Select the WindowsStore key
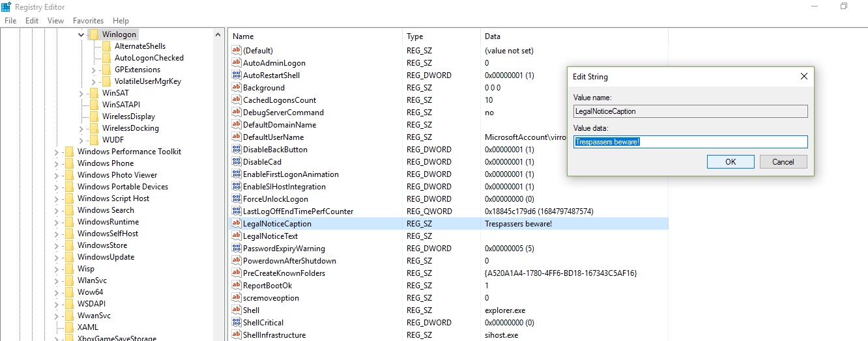Image resolution: width=868 pixels, height=341 pixels. click(102, 245)
